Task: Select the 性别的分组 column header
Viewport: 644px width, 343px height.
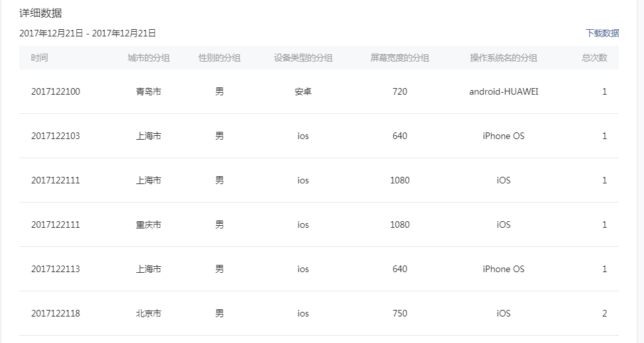Action: coord(219,58)
